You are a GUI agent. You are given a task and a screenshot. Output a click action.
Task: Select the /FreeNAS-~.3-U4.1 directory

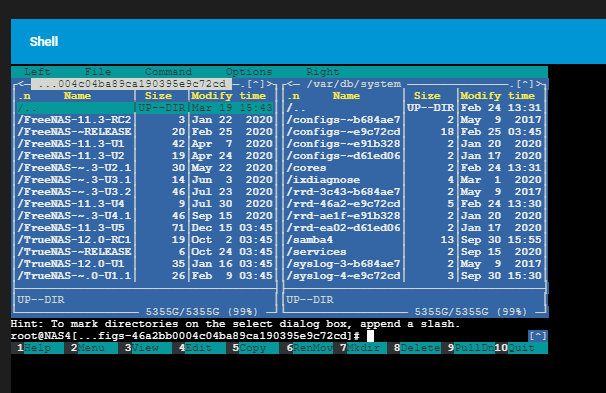coord(145,216)
